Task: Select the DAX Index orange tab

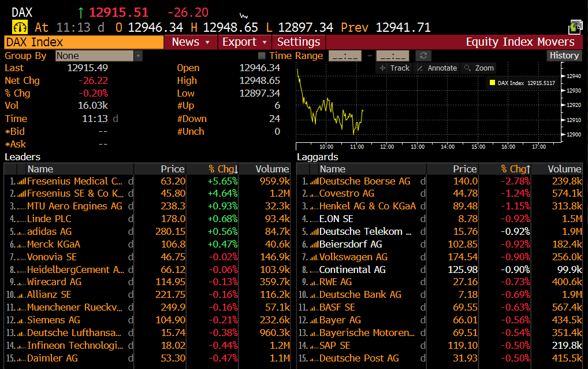Action: click(84, 42)
